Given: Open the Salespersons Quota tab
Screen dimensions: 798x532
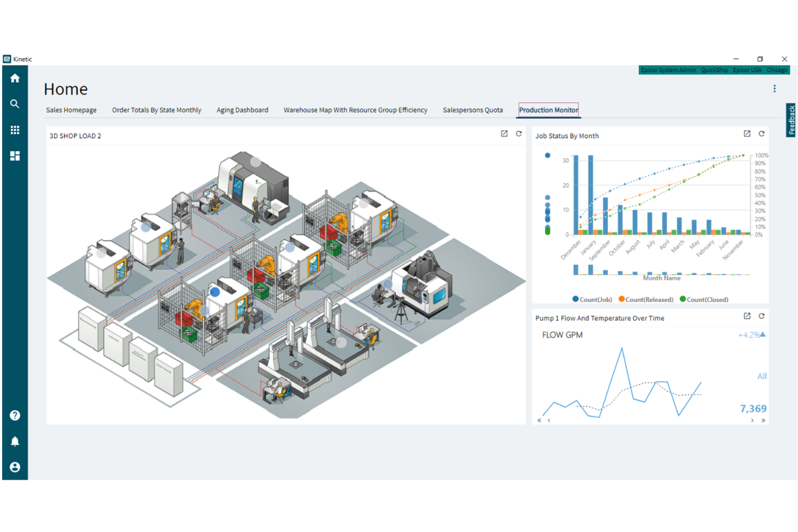Looking at the screenshot, I should click(x=472, y=110).
